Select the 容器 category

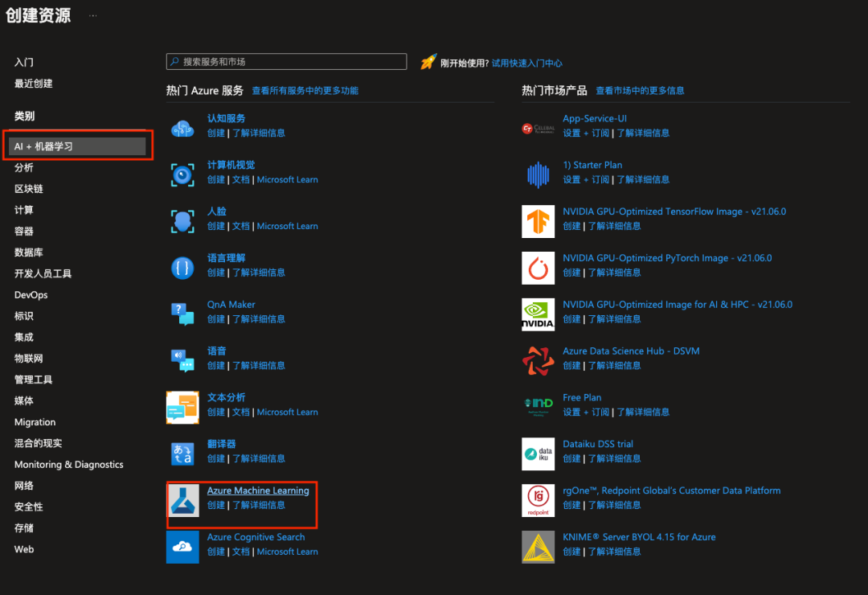point(24,232)
